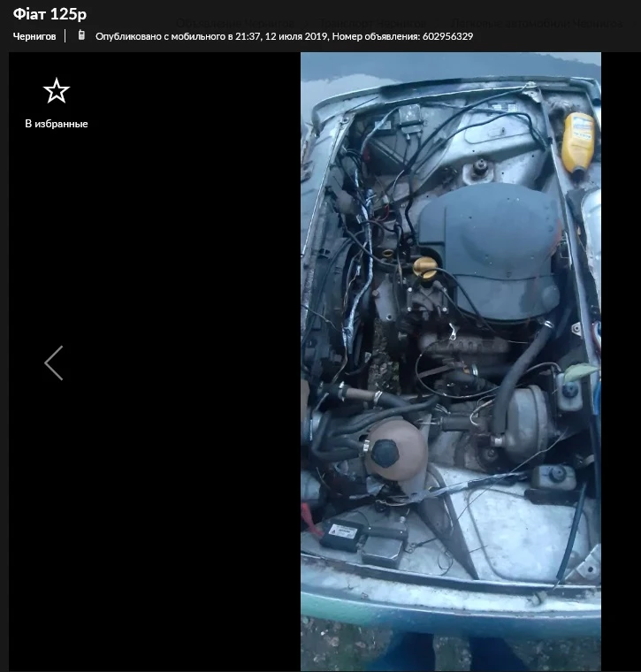The image size is (641, 672).
Task: Click the 'Фіат 125p' listing title
Action: click(x=50, y=14)
